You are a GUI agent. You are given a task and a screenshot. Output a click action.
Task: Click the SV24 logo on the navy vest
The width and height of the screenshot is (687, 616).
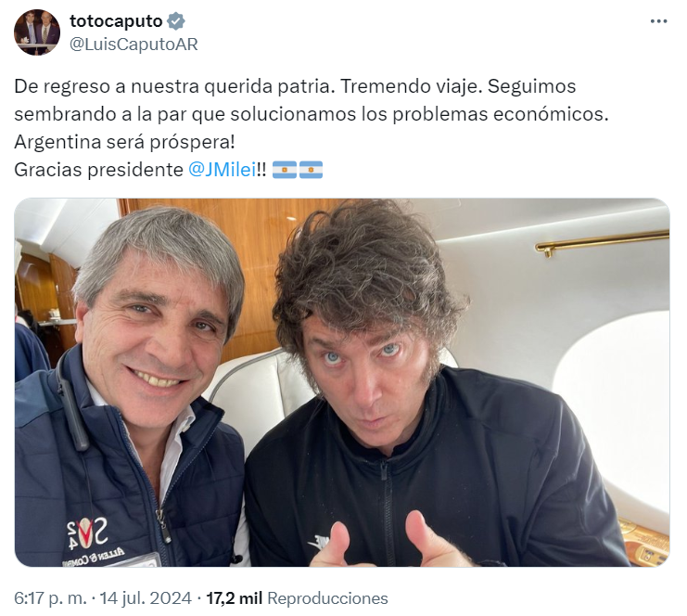coord(88,532)
